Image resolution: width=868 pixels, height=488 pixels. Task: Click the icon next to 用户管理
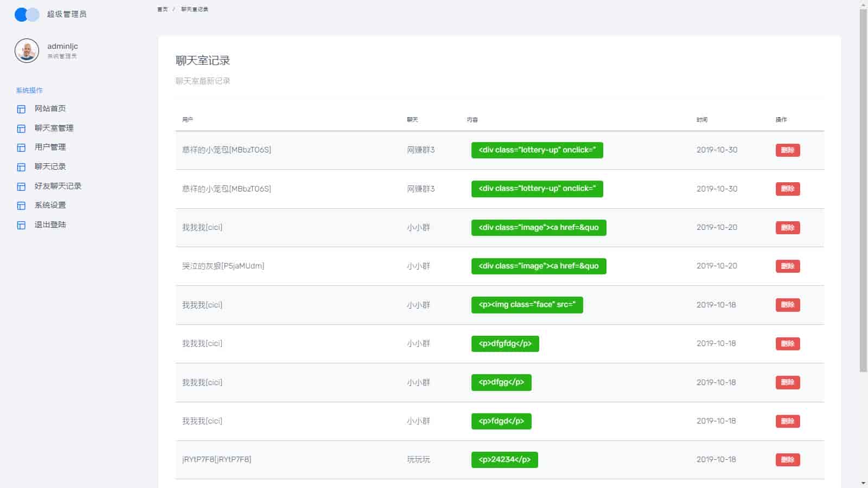(x=21, y=147)
